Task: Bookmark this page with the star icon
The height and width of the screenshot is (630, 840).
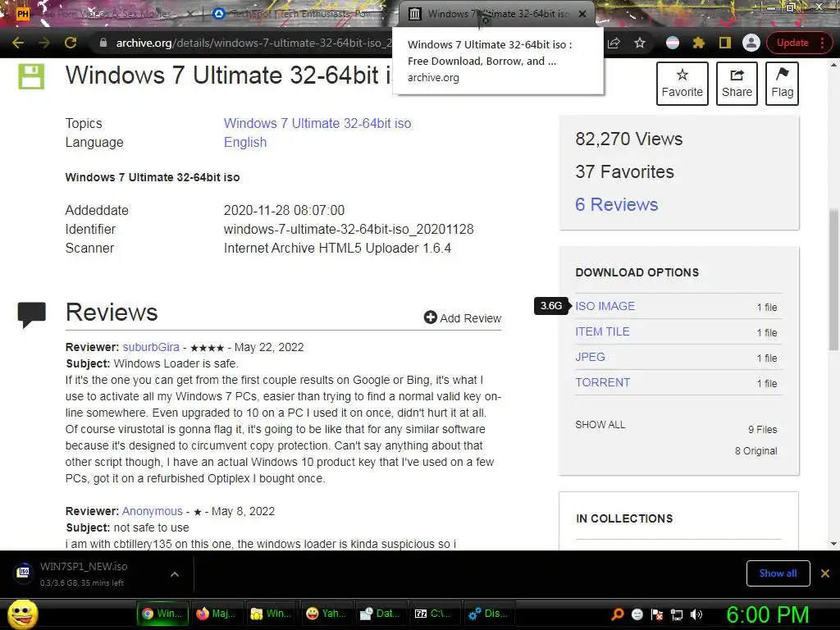Action: [x=640, y=43]
